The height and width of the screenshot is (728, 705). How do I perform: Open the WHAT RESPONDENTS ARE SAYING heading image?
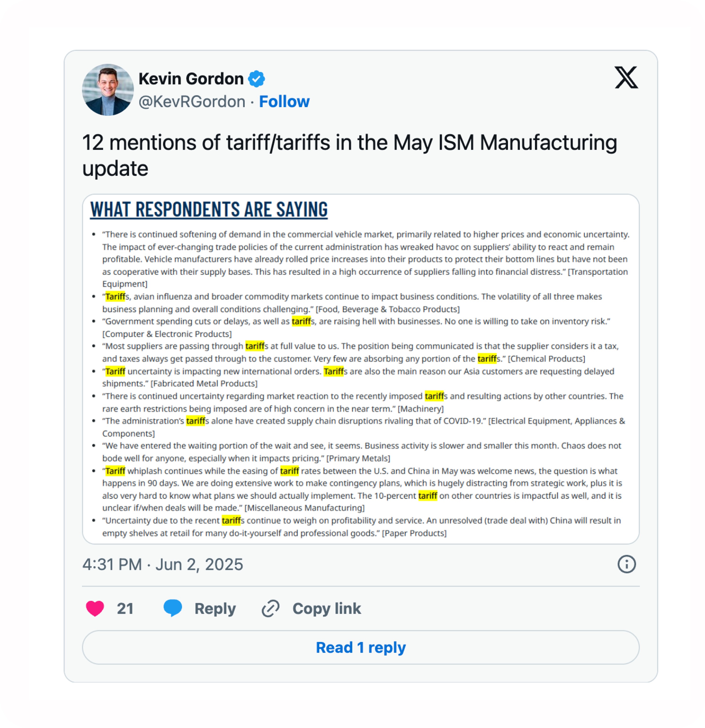pyautogui.click(x=209, y=209)
